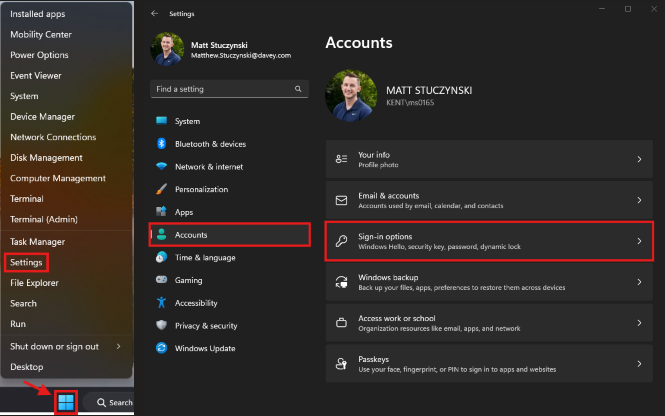665x416 pixels.
Task: Expand the Shut down or sign out submenu arrow
Action: click(x=118, y=346)
